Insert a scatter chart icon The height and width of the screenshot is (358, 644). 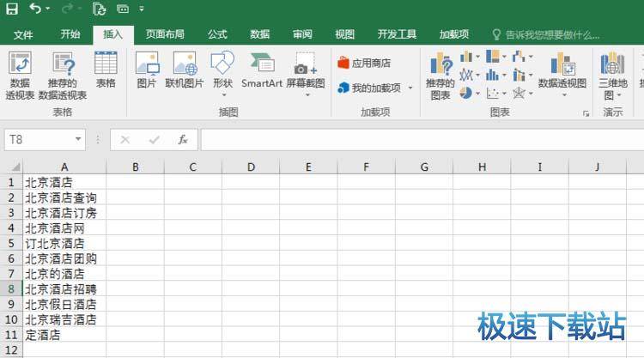coord(492,94)
